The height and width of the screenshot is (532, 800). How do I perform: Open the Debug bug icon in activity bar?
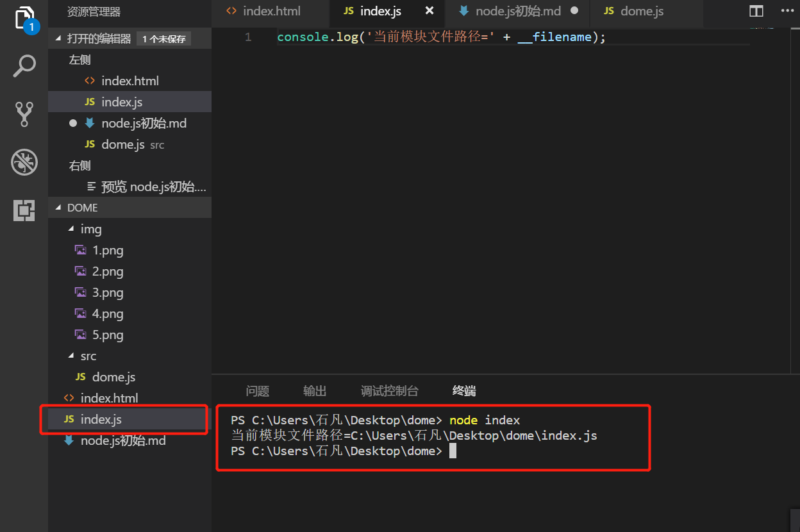pos(24,162)
